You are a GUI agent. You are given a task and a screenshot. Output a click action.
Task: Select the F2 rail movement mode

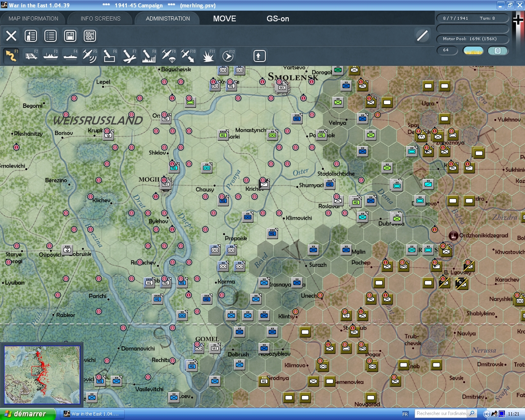31,56
